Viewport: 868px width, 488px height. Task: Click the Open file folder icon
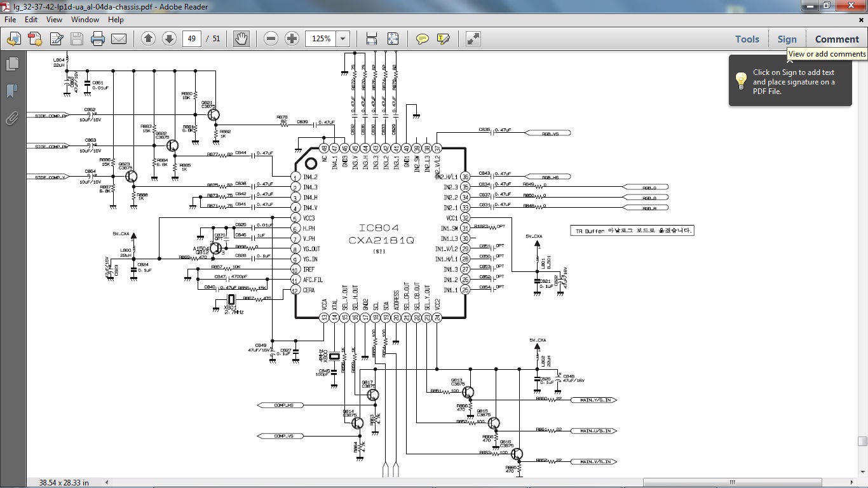(x=13, y=39)
